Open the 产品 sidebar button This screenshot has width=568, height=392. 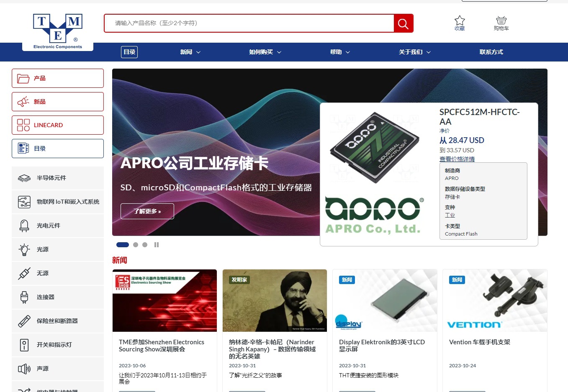tap(58, 78)
